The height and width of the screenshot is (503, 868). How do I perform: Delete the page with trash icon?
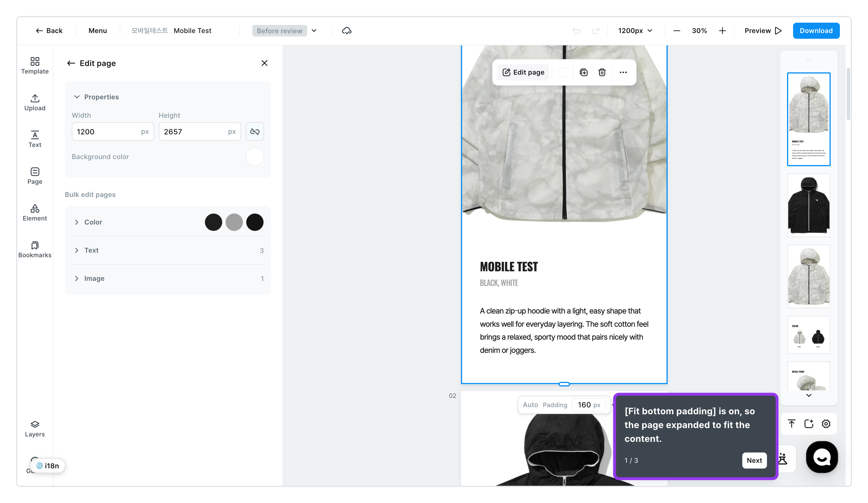click(602, 72)
